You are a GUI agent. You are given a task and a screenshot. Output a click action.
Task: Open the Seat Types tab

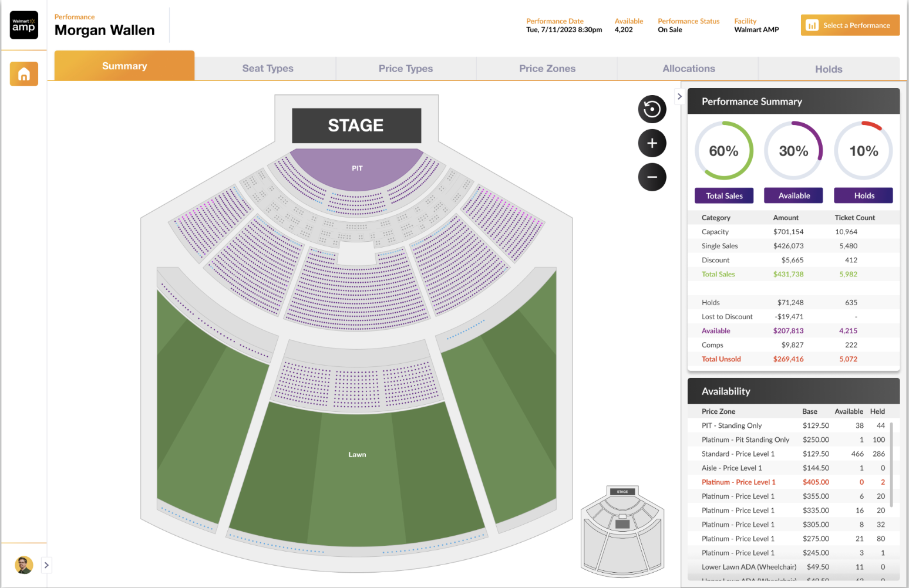[268, 69]
